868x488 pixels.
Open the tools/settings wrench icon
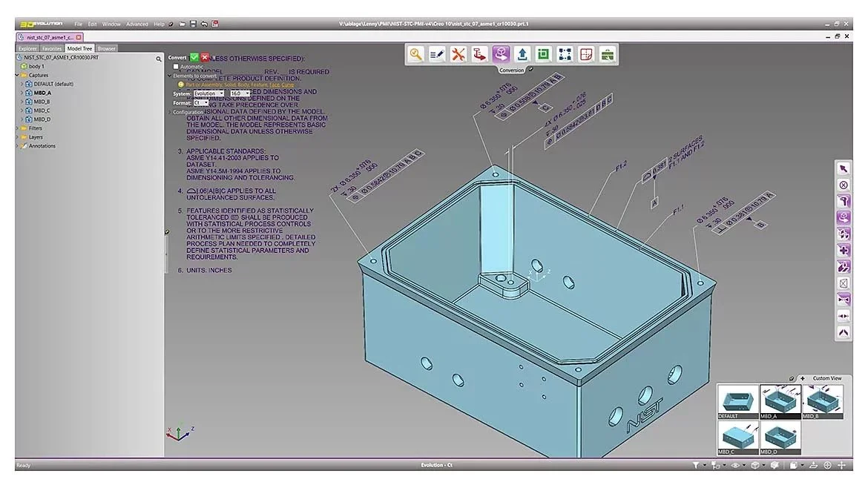(x=459, y=53)
